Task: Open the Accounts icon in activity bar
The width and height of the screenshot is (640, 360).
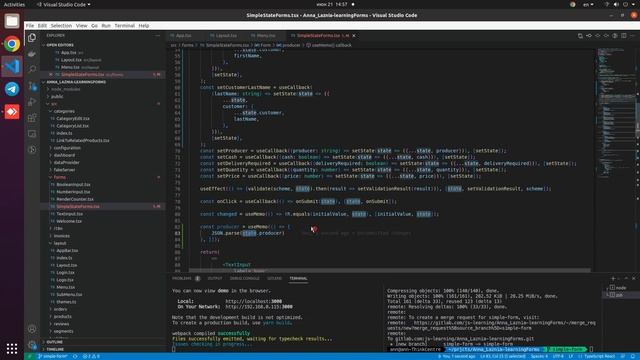Action: coord(32,329)
